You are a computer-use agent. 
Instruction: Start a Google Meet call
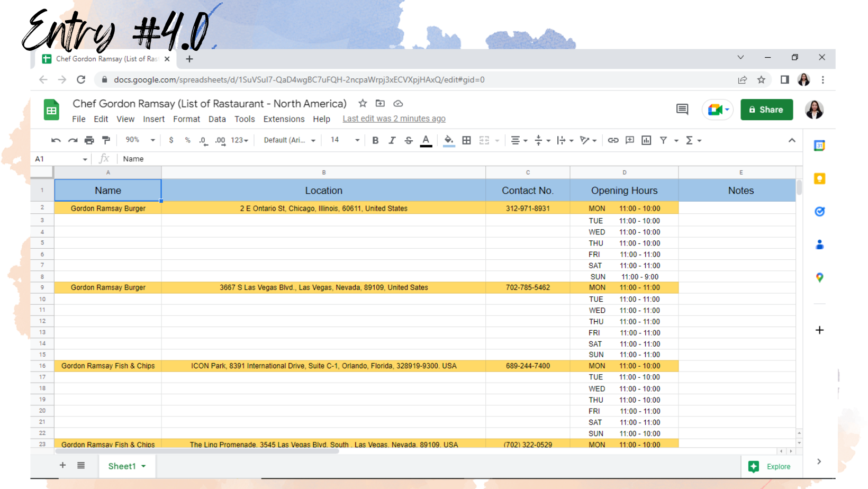(x=717, y=110)
